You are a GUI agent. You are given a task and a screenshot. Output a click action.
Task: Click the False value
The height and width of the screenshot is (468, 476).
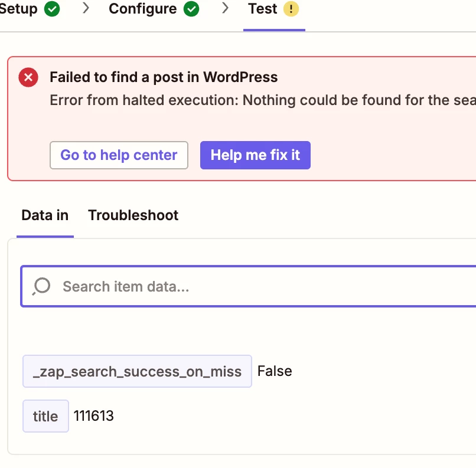click(275, 371)
